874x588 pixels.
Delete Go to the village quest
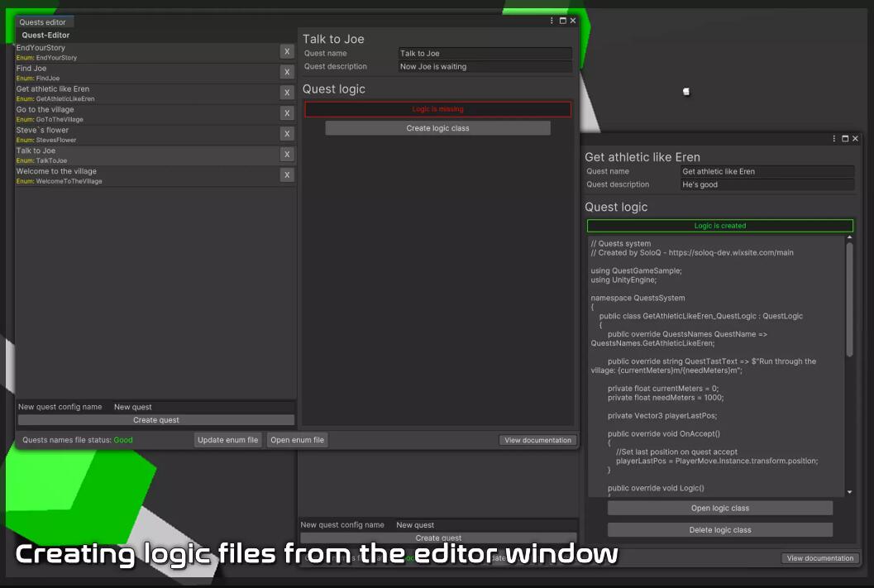tap(287, 113)
